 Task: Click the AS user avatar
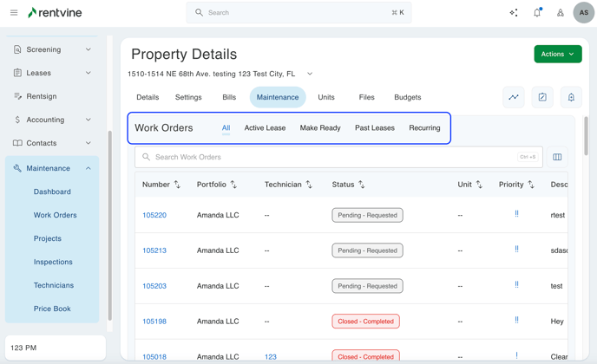click(x=583, y=13)
